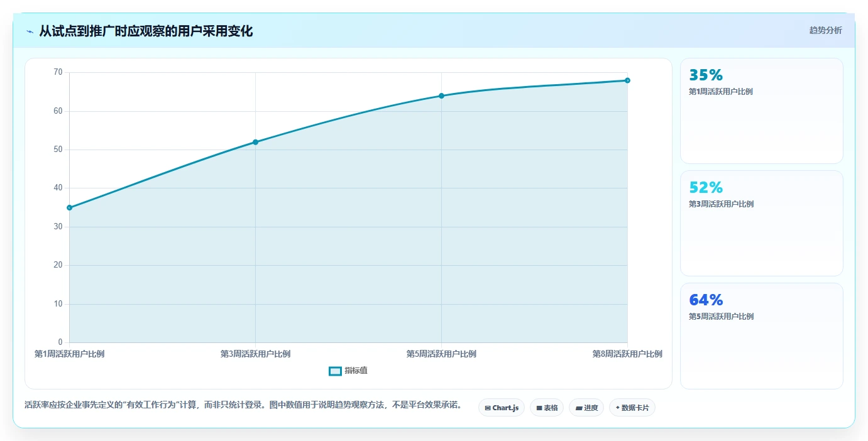Click x-axis label 第8周活跃用户比例
Image resolution: width=868 pixels, height=441 pixels.
(627, 354)
